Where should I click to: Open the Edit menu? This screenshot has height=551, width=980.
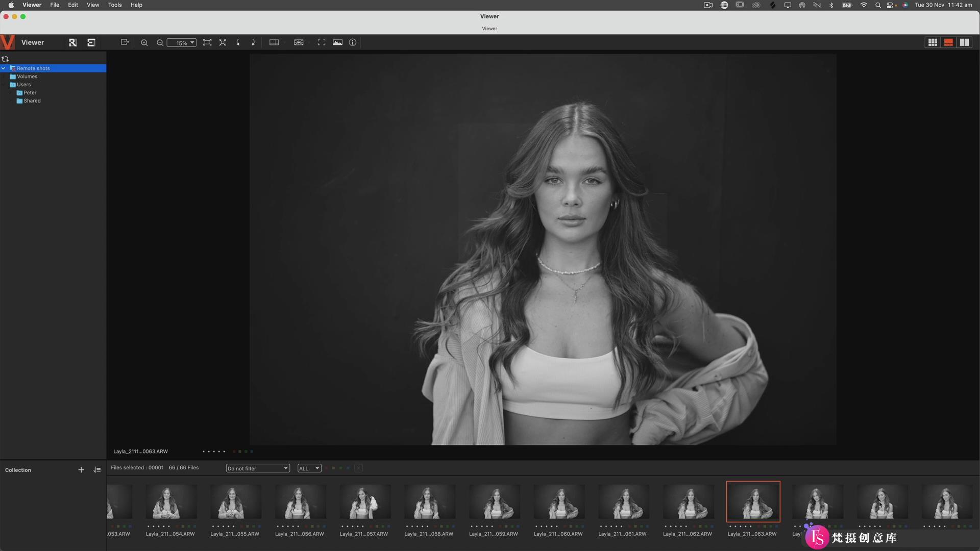[73, 5]
